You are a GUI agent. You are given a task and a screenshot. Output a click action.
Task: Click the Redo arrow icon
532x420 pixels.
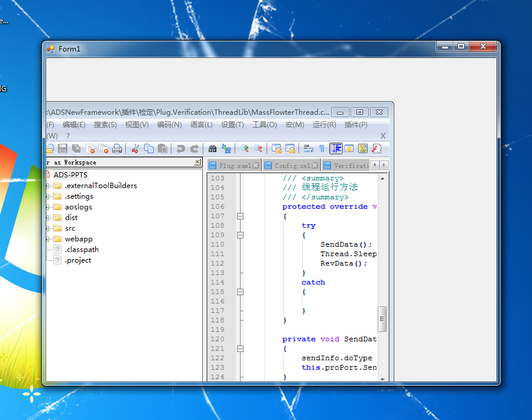(x=194, y=148)
